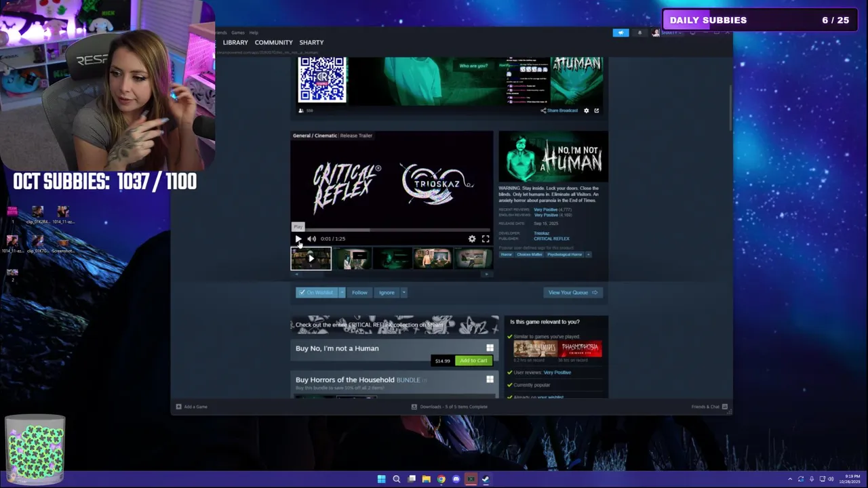Open taskbar Search
Image resolution: width=868 pixels, height=488 pixels.
[x=396, y=479]
